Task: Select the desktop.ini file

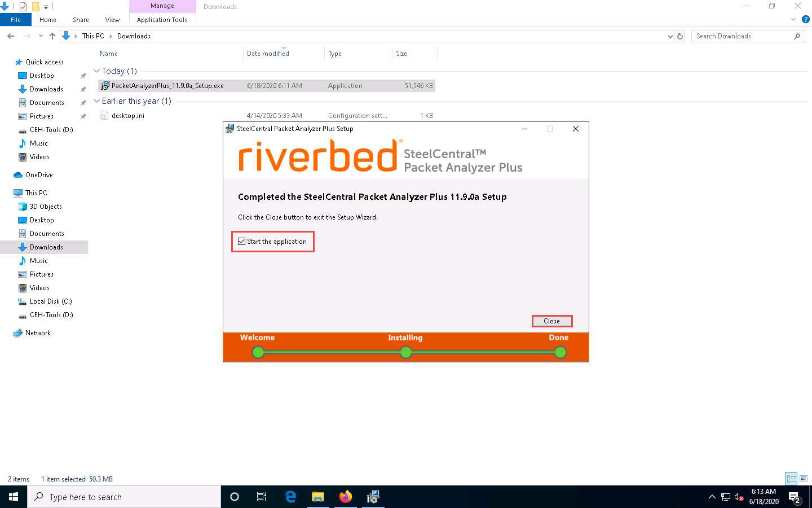Action: (x=266, y=116)
